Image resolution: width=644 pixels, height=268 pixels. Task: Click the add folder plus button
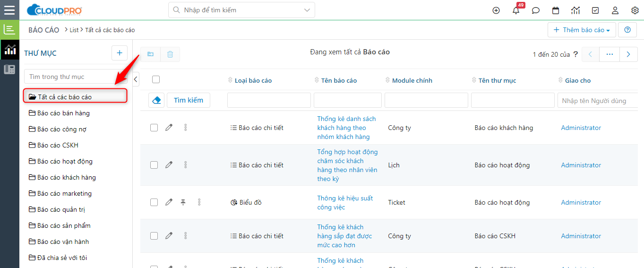click(120, 53)
